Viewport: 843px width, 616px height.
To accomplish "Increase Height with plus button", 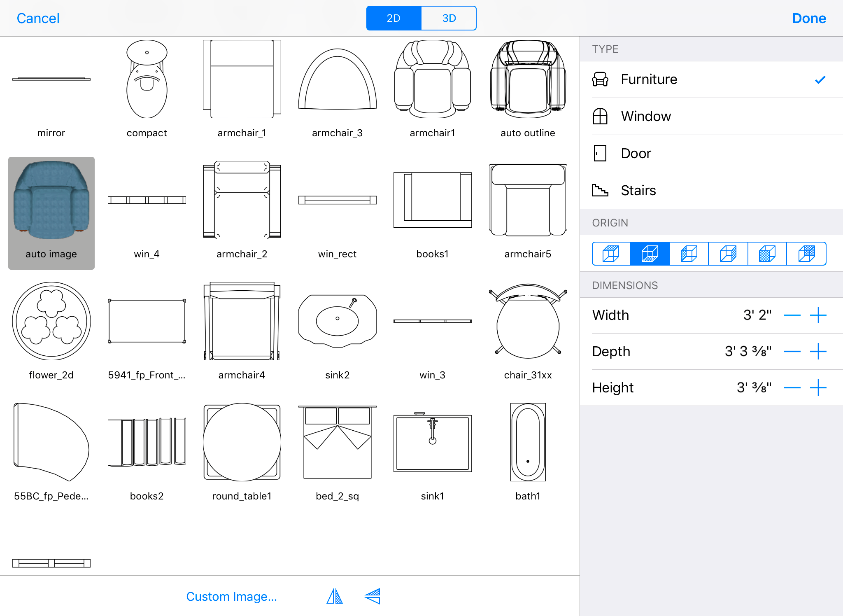I will click(818, 388).
